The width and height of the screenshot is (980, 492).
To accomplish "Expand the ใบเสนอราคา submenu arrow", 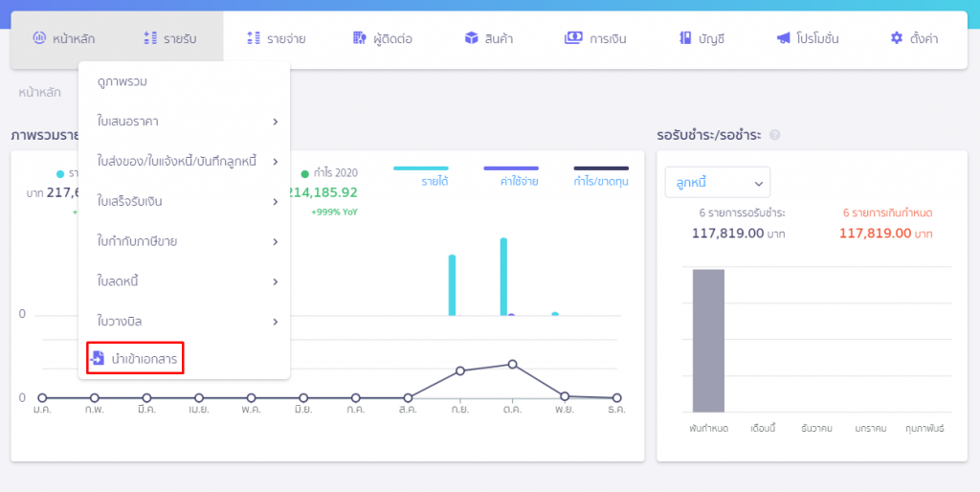I will (x=275, y=122).
